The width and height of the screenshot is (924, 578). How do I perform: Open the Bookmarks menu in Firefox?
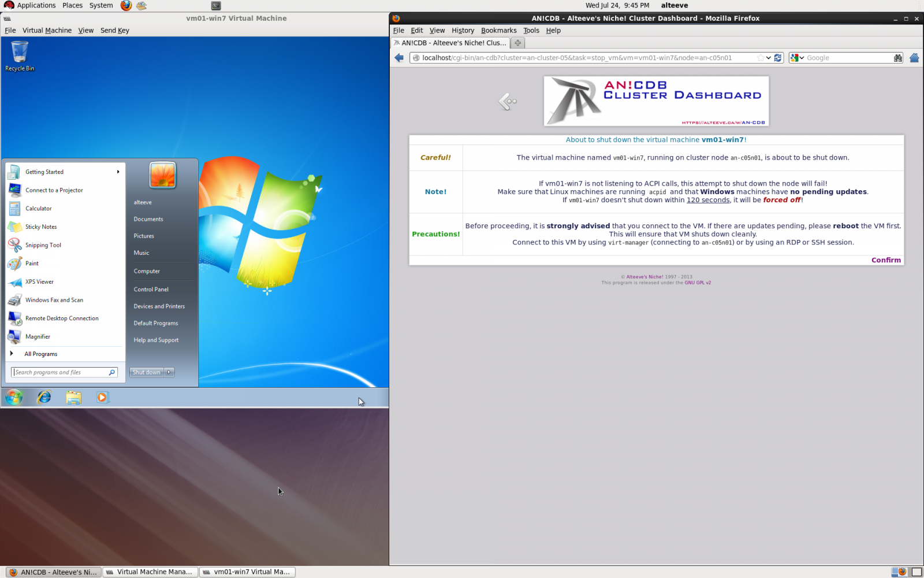click(498, 31)
